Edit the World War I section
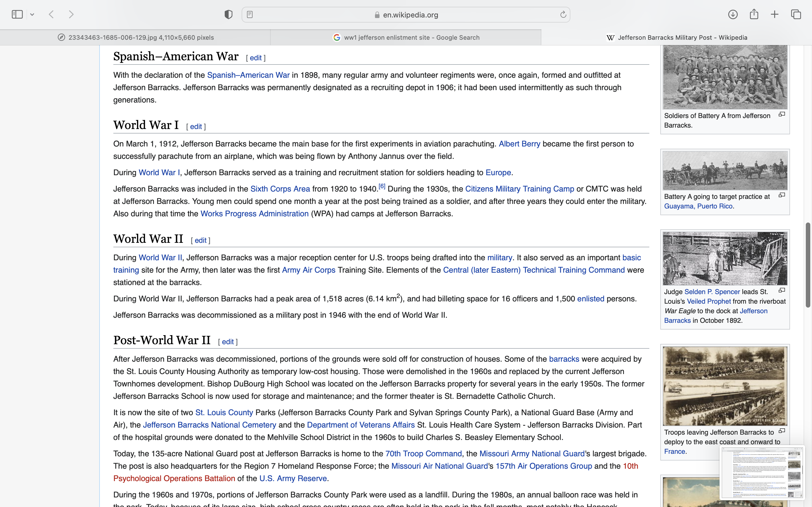The image size is (812, 507). pyautogui.click(x=196, y=127)
